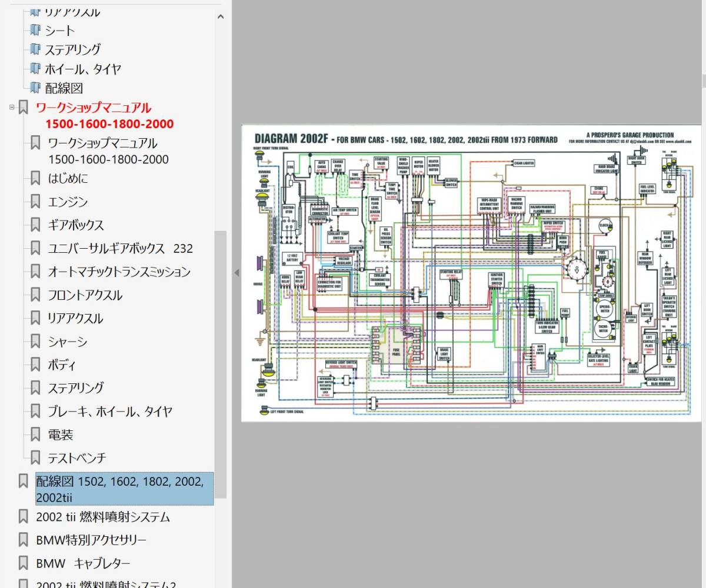This screenshot has width=706, height=588.
Task: Click bookmark icon beside ボディ
Action: [35, 365]
